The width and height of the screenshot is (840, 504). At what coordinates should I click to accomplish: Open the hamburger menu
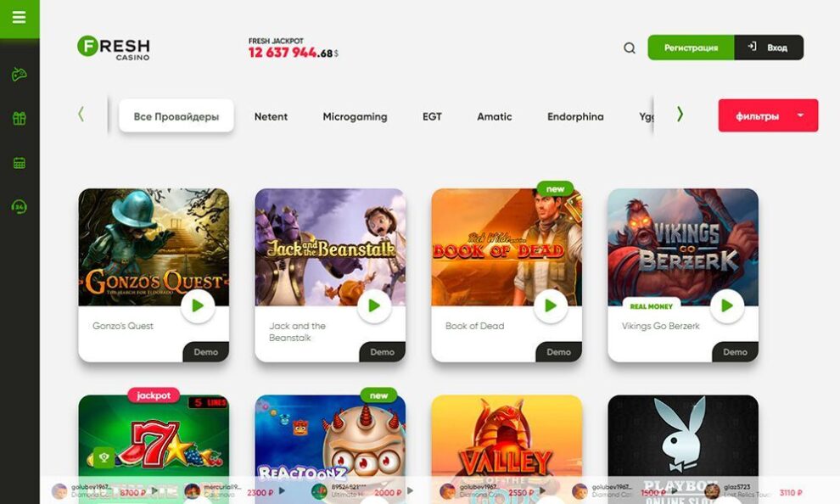click(20, 18)
